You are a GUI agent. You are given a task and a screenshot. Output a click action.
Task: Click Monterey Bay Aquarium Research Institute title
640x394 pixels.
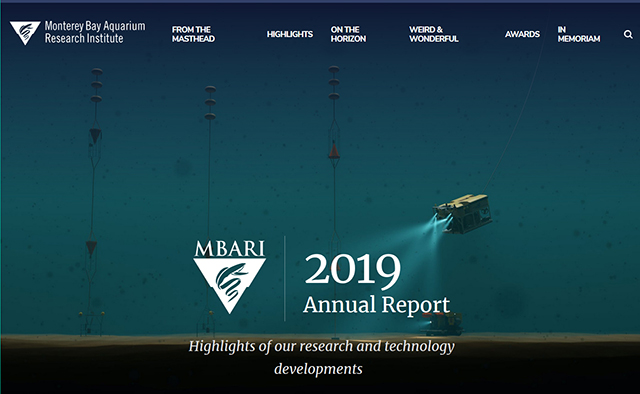[x=95, y=32]
